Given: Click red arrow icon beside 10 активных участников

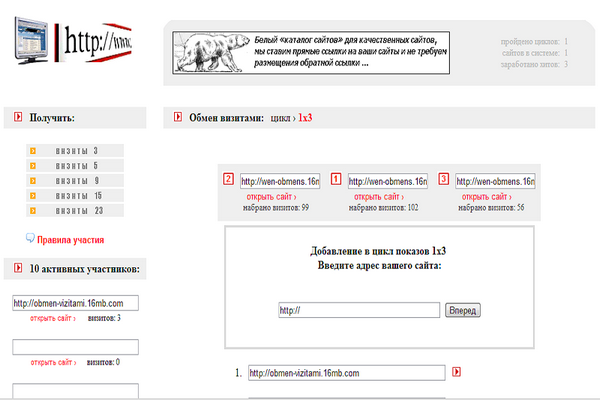Looking at the screenshot, I should 18,268.
